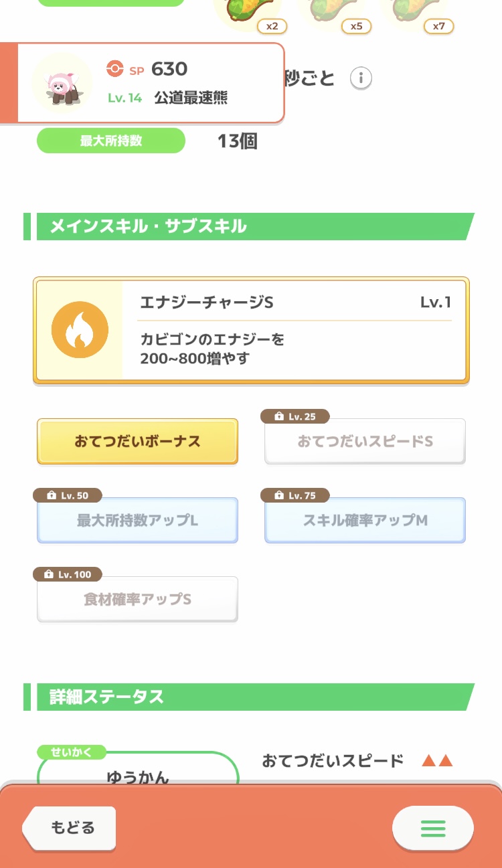Open the エナジーチャージS main skill card
Image resolution: width=502 pixels, height=868 pixels.
coord(251,331)
